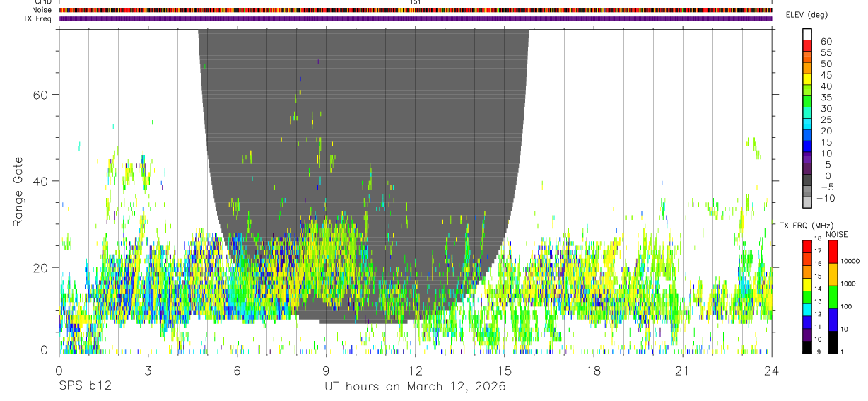Click the multicolored Noise strip above the plot
Screen dimensions: 868x401
(x=416, y=10)
